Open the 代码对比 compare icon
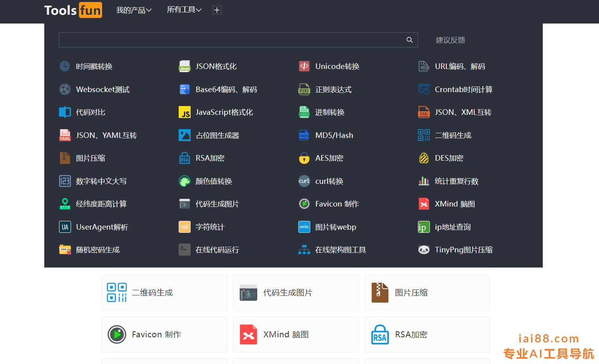This screenshot has width=599, height=364. (x=65, y=112)
